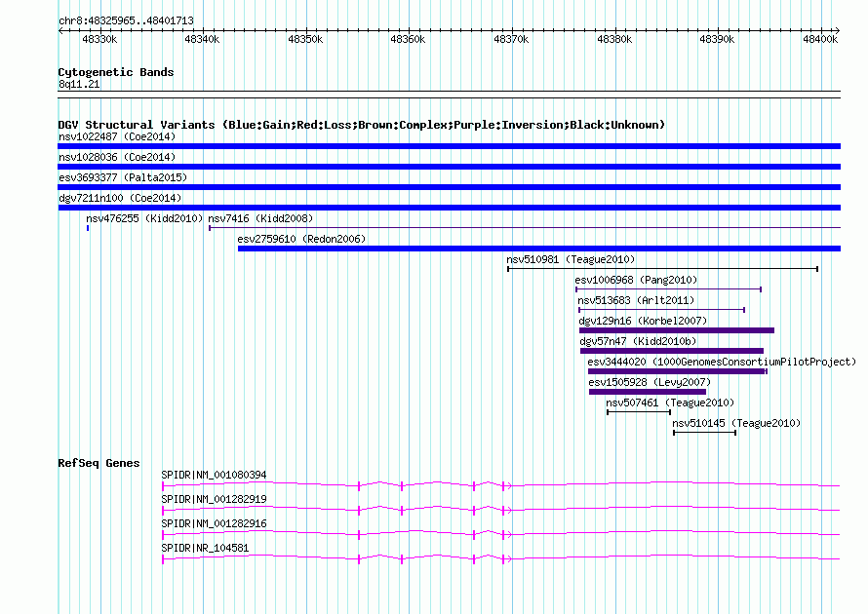This screenshot has height=614, width=868.
Task: Select the nsv510981 (Teague2010) variant span
Action: 662,269
